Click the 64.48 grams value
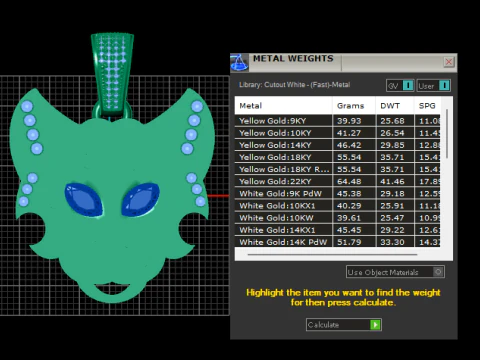Screen dimensions: 480x360 click(349, 182)
